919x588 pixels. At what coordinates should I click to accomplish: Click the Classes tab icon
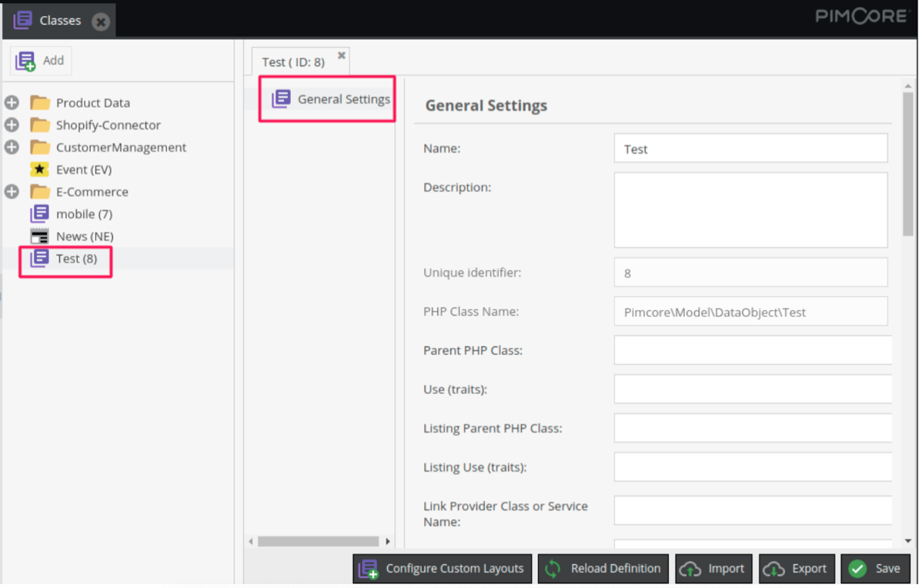coord(22,20)
